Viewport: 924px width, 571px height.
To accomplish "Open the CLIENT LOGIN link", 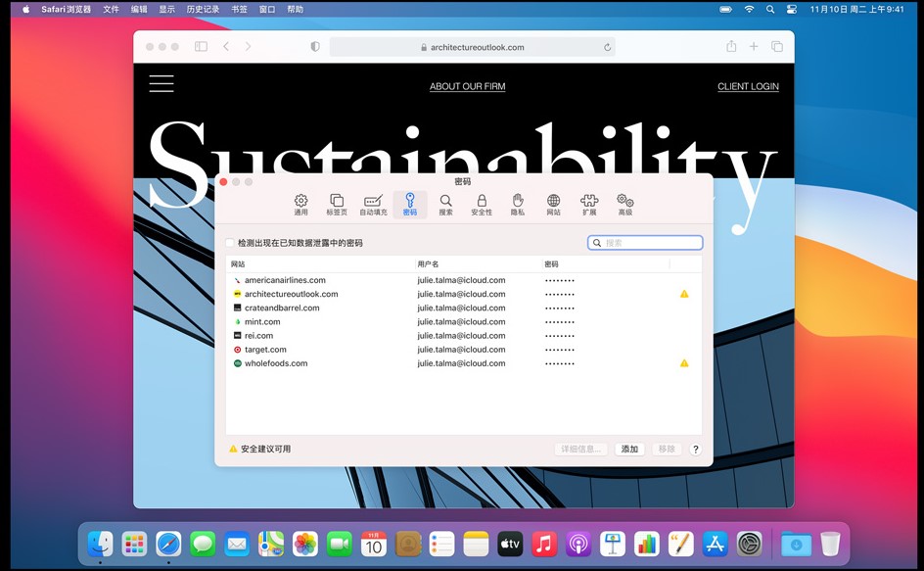I will pyautogui.click(x=748, y=86).
